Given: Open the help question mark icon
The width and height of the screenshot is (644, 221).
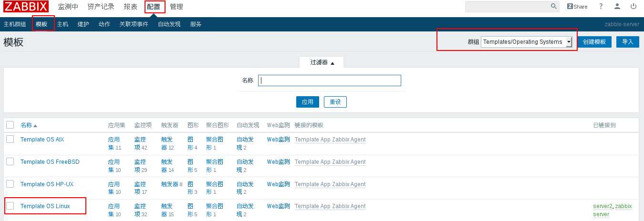Looking at the screenshot, I should [601, 6].
